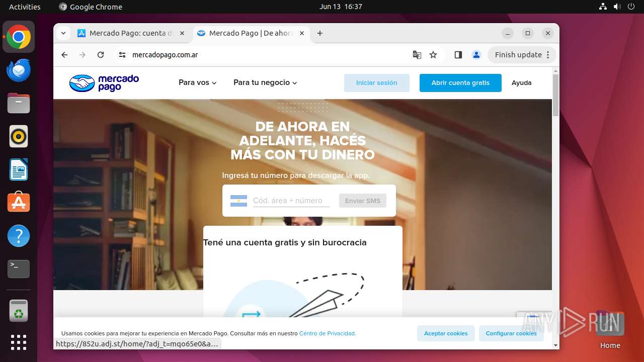Expand the 'Para tu negocio' menu
Screen dimensions: 644x362
pos(265,82)
